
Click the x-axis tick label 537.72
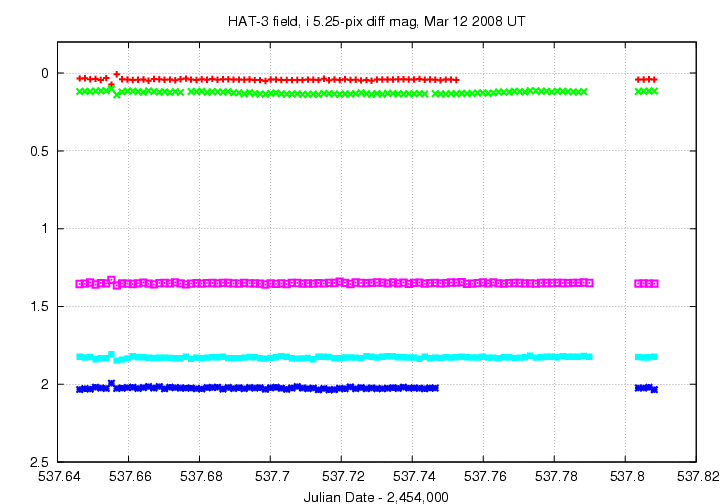pos(343,477)
